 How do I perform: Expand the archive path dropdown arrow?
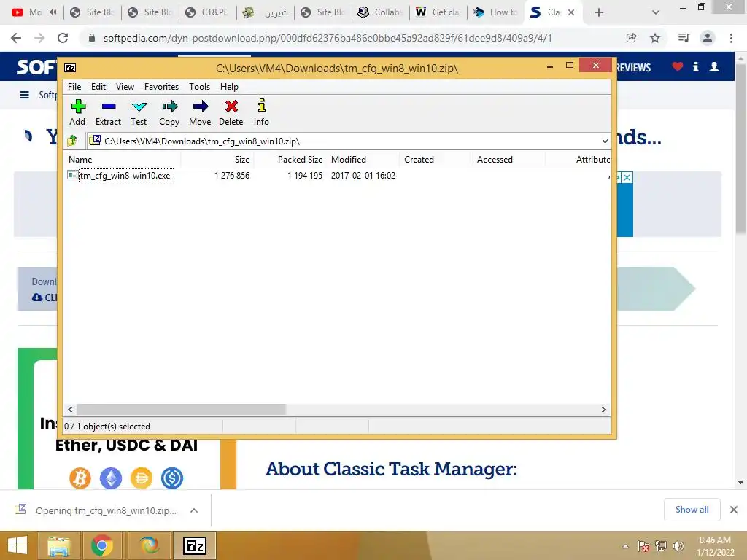(x=605, y=141)
